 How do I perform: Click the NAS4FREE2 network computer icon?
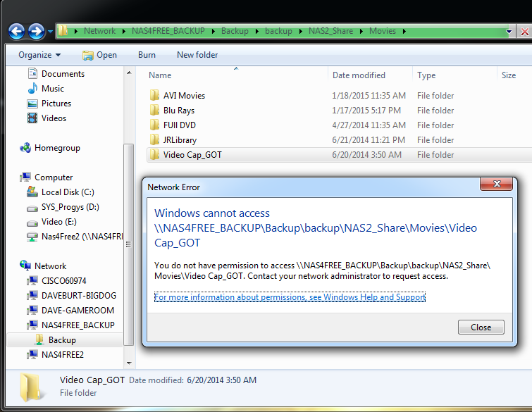pos(32,355)
